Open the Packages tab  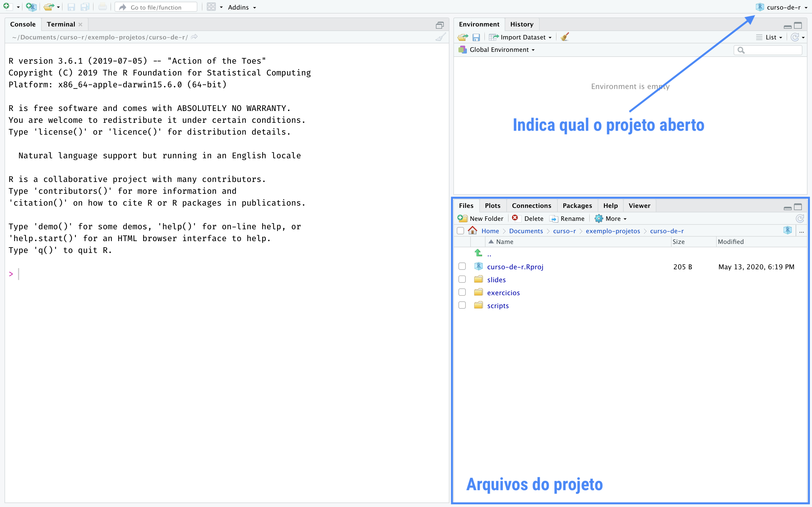(577, 206)
